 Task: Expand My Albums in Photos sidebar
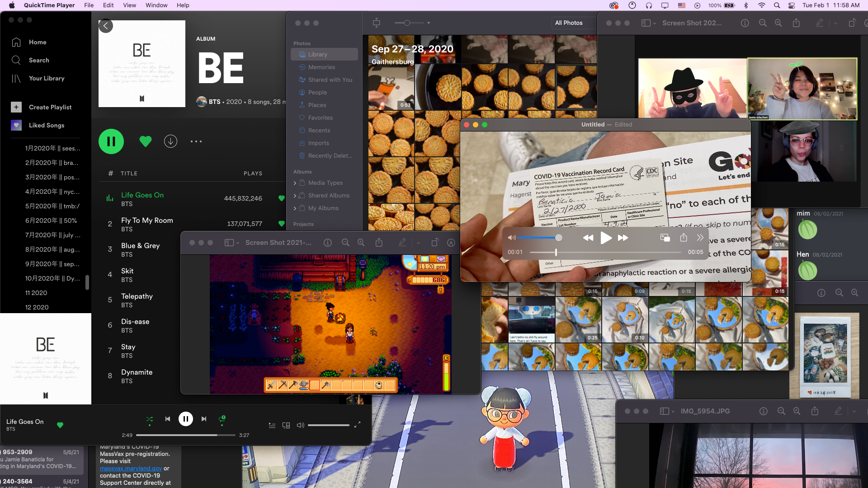click(x=295, y=208)
